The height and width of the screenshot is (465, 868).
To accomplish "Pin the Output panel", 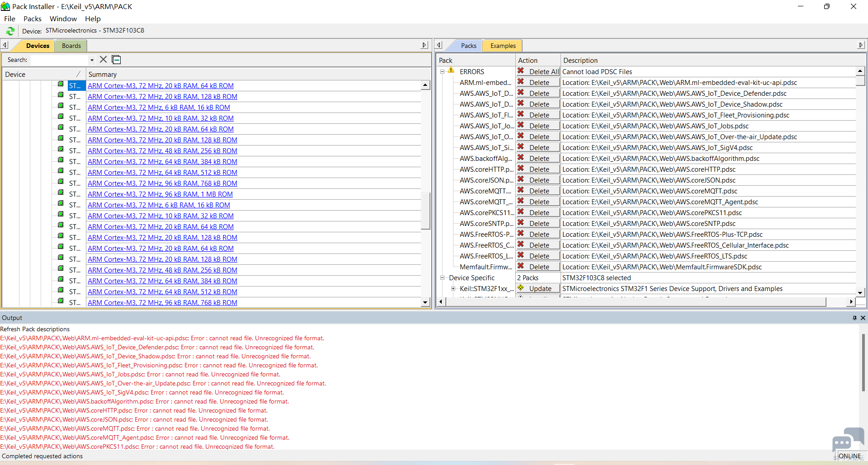I will 854,318.
